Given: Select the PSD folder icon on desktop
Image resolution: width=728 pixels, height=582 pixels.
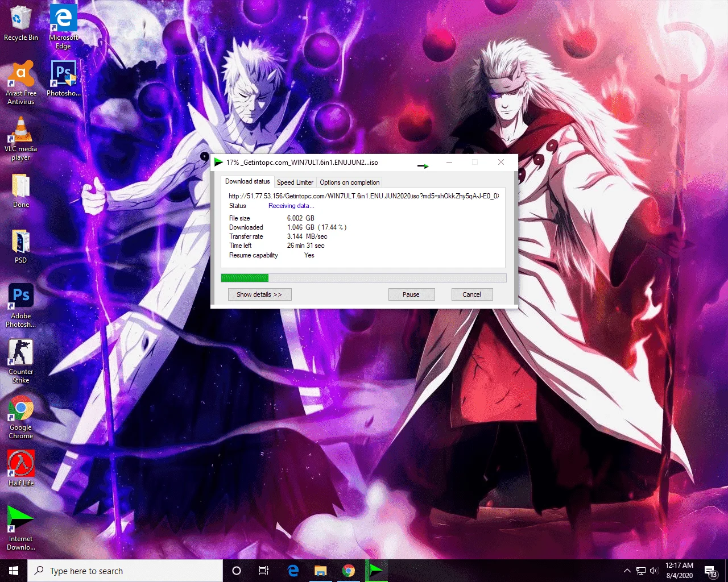Looking at the screenshot, I should 21,246.
